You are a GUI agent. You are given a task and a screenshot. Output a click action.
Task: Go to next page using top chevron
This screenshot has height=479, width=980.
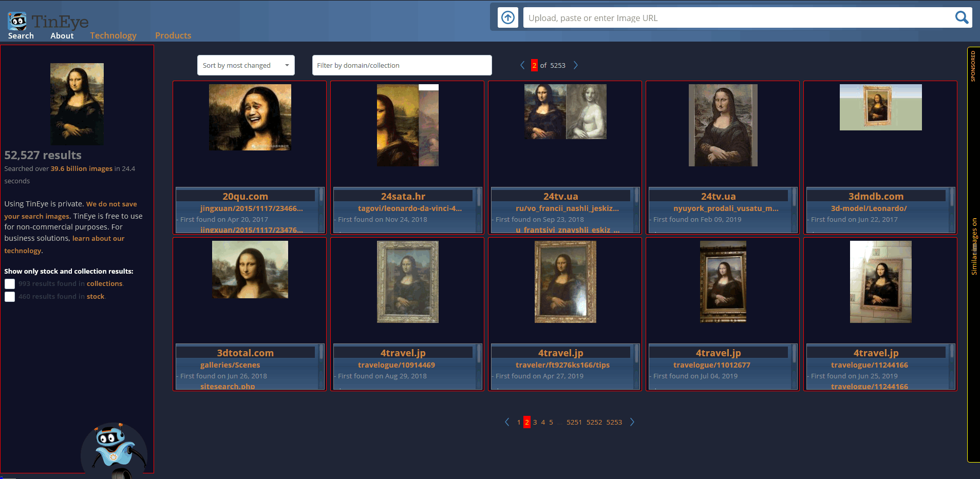pyautogui.click(x=576, y=65)
